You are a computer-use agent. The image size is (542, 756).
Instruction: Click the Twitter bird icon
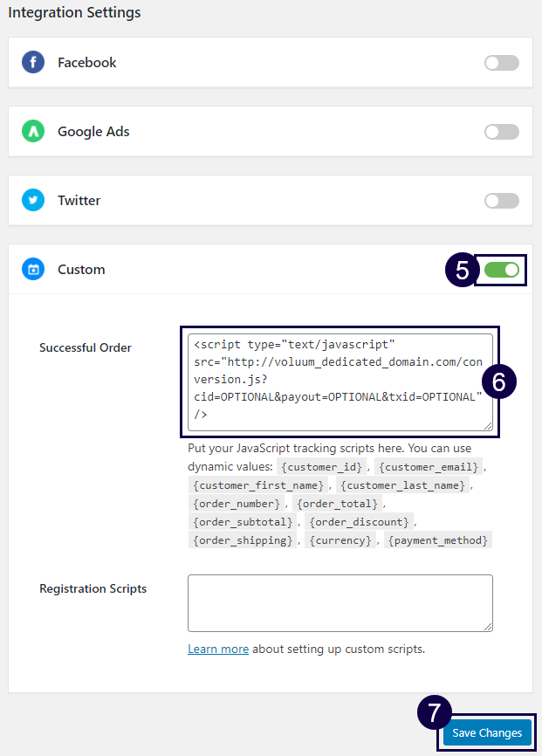pyautogui.click(x=33, y=200)
